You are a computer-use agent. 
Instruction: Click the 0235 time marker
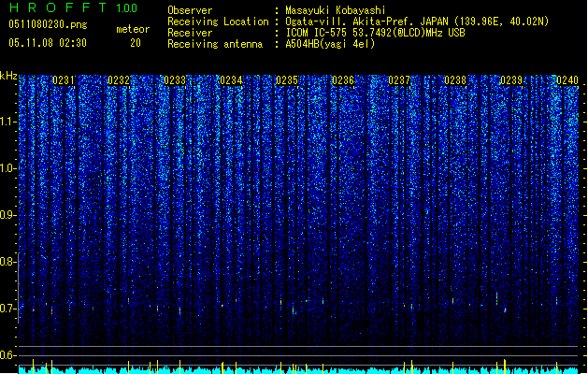(x=287, y=80)
